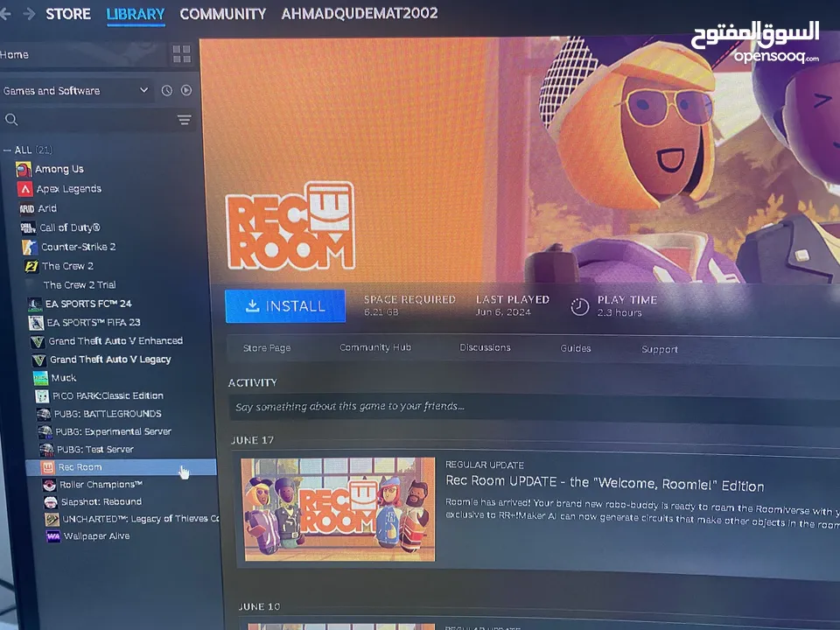The height and width of the screenshot is (630, 840).
Task: Open the Rec Room UPDATE Welcome Roomie article
Action: coord(605,482)
